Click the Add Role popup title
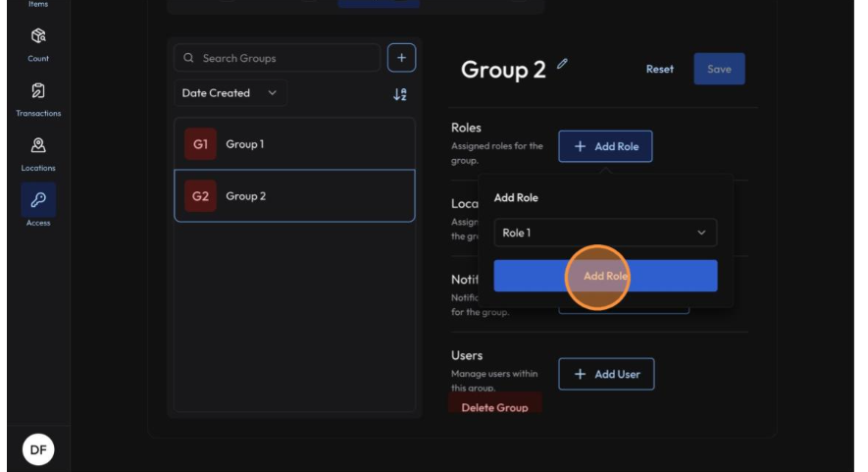This screenshot has width=868, height=472. point(516,198)
